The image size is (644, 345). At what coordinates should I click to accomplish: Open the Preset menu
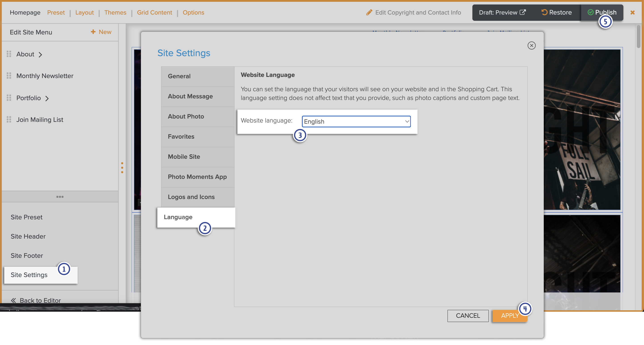coord(56,13)
